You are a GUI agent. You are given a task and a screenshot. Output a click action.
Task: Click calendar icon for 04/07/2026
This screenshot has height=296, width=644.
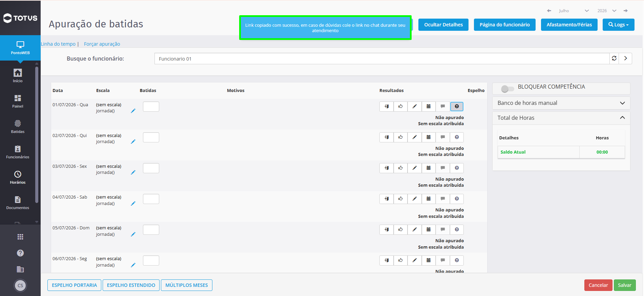[429, 199]
